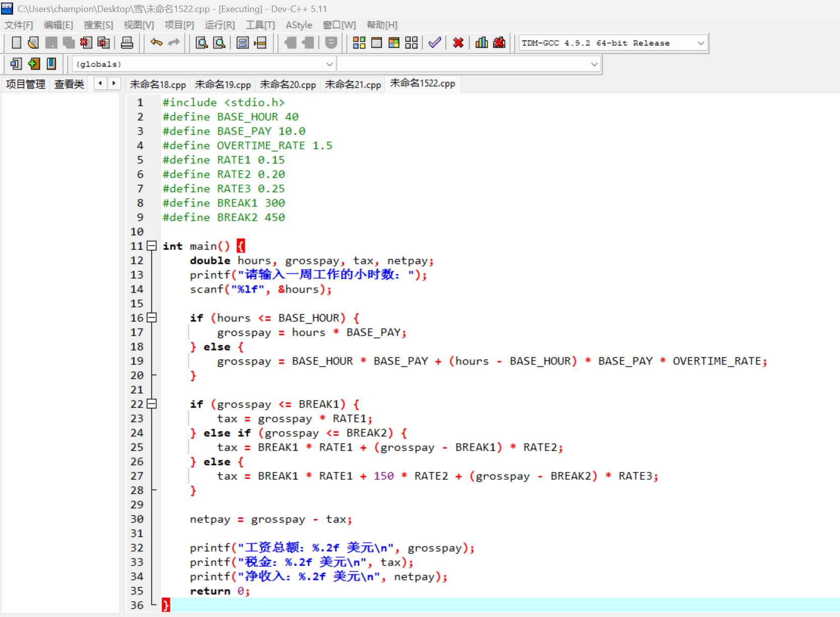Open the 文件[F] menu
The height and width of the screenshot is (617, 840).
click(x=19, y=25)
